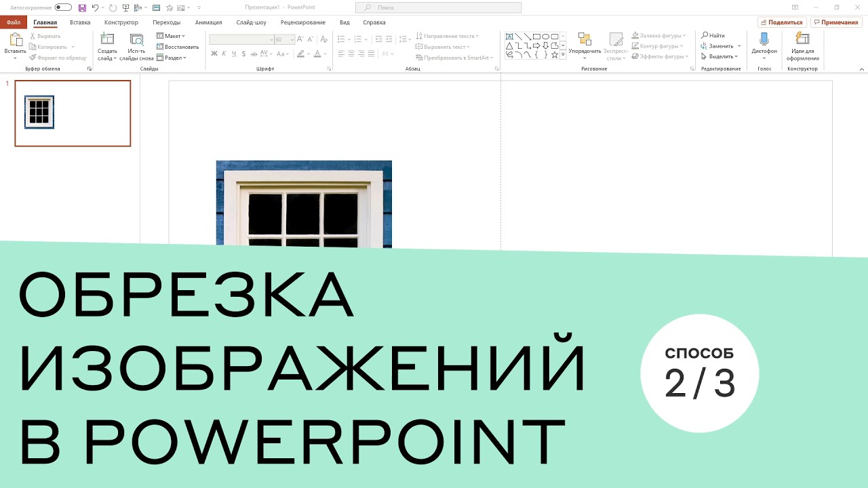Select the rectangle shape in gallery
This screenshot has width=868, height=488.
[536, 37]
